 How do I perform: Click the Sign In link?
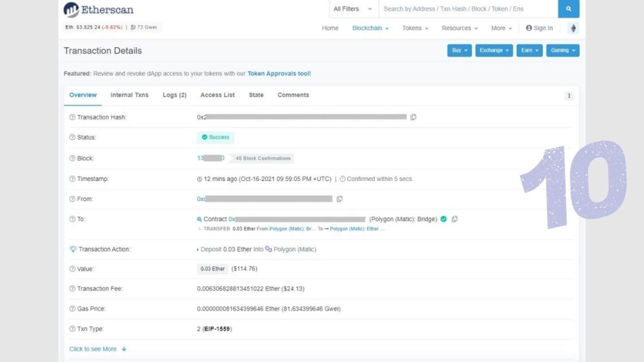pos(539,28)
